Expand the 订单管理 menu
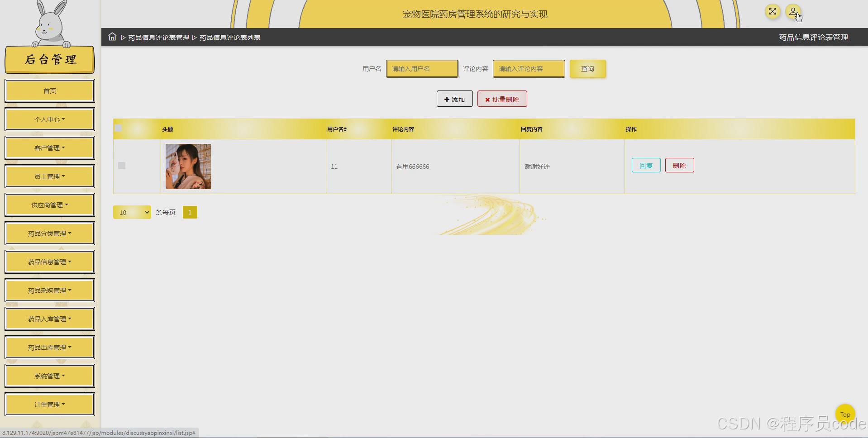Screen dimensions: 868x438 point(50,405)
